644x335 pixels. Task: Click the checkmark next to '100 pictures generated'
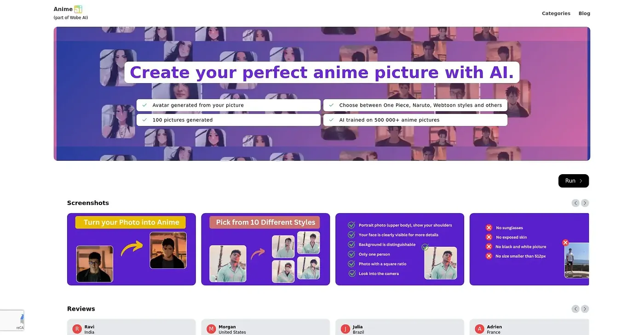coord(144,120)
